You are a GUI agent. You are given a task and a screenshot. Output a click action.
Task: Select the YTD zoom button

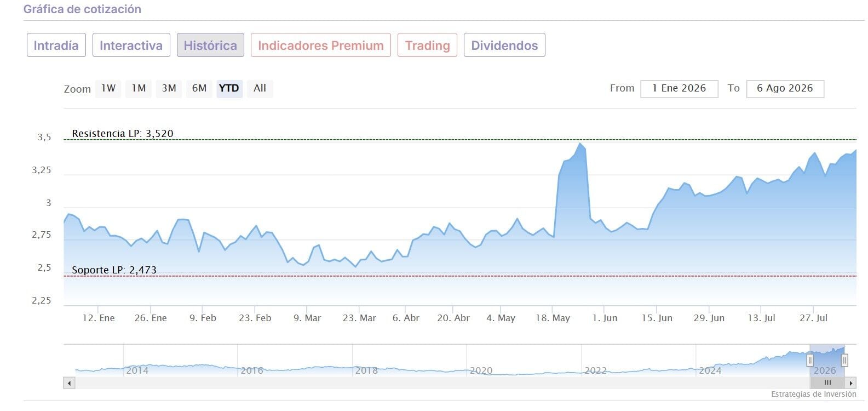229,88
